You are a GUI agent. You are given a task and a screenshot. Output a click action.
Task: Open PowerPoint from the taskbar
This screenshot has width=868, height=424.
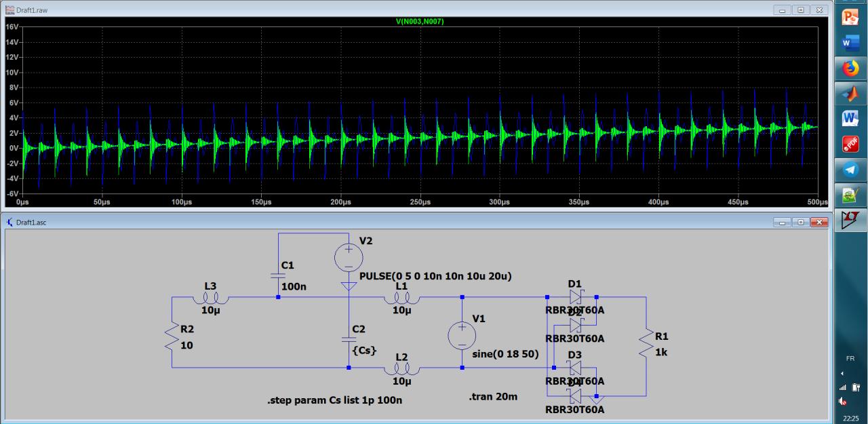pos(850,17)
